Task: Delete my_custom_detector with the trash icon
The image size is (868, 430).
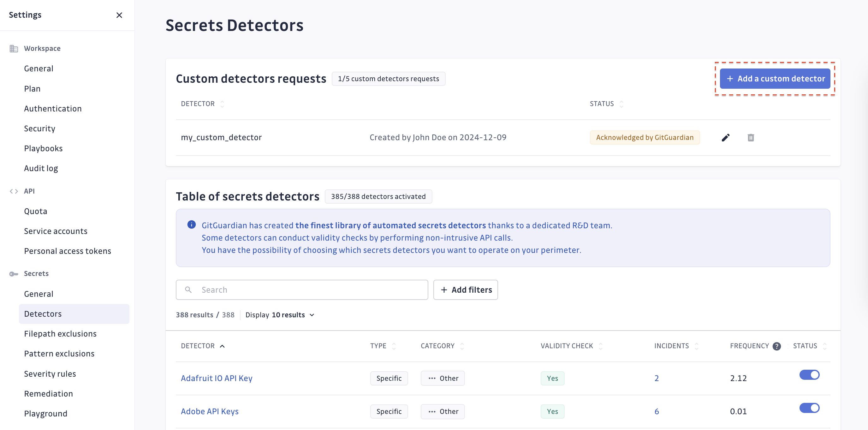Action: (x=750, y=137)
